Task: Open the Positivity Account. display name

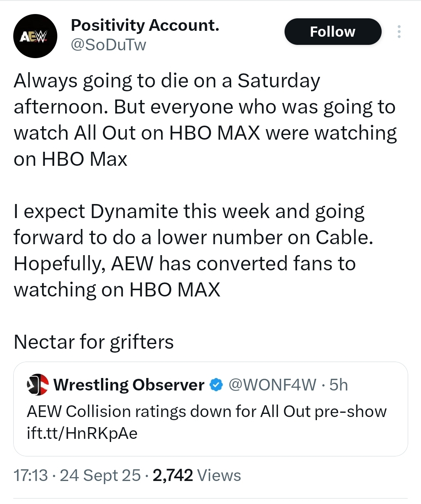Action: coord(145,25)
